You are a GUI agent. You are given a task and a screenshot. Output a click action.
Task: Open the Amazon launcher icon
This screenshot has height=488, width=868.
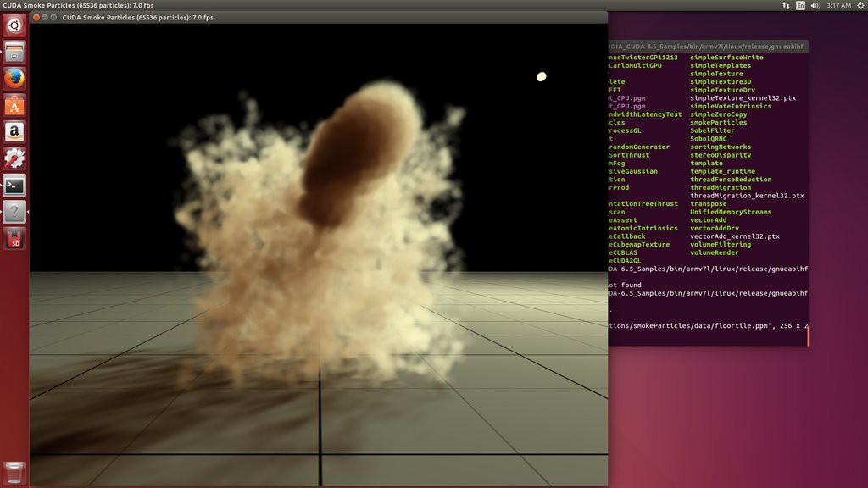pyautogui.click(x=14, y=131)
